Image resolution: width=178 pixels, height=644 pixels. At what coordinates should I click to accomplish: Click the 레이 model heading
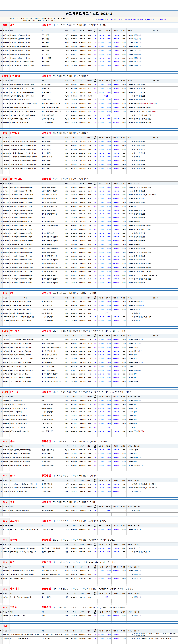coord(12,25)
